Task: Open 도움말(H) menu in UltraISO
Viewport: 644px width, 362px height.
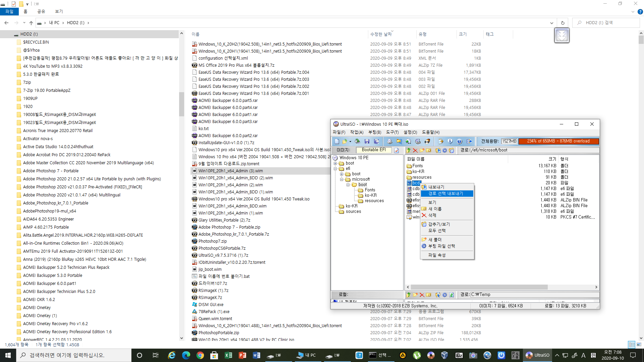Action: [431, 132]
